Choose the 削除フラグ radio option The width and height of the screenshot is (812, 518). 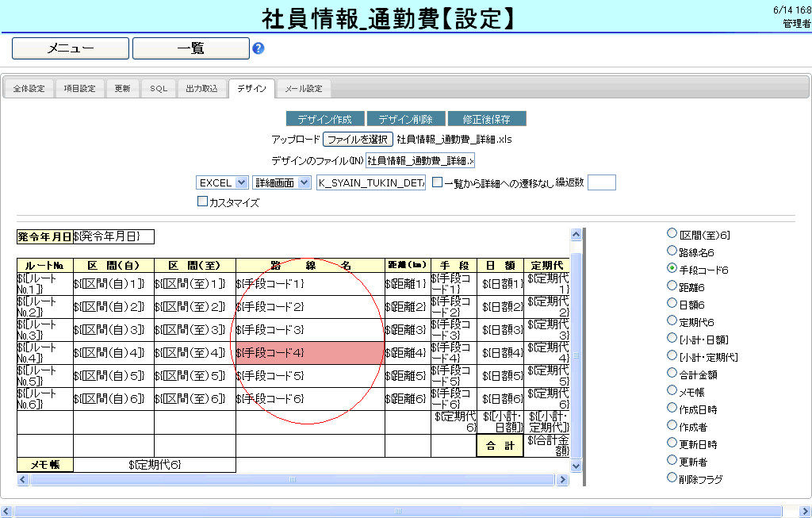pyautogui.click(x=672, y=478)
